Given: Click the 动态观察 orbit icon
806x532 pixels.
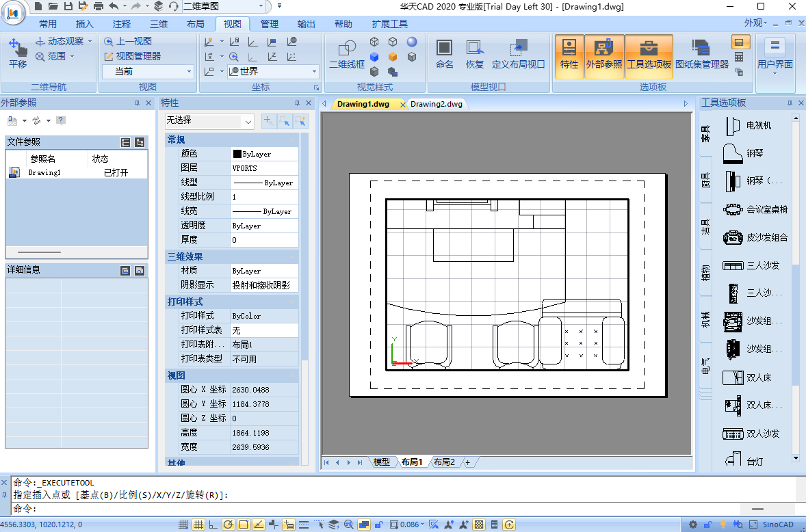Looking at the screenshot, I should [x=40, y=41].
